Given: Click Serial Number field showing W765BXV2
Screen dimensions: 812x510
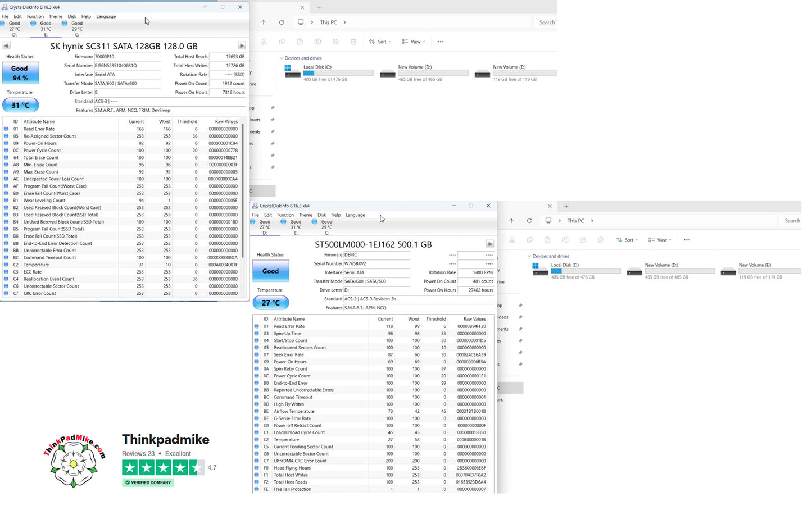Looking at the screenshot, I should (x=376, y=263).
